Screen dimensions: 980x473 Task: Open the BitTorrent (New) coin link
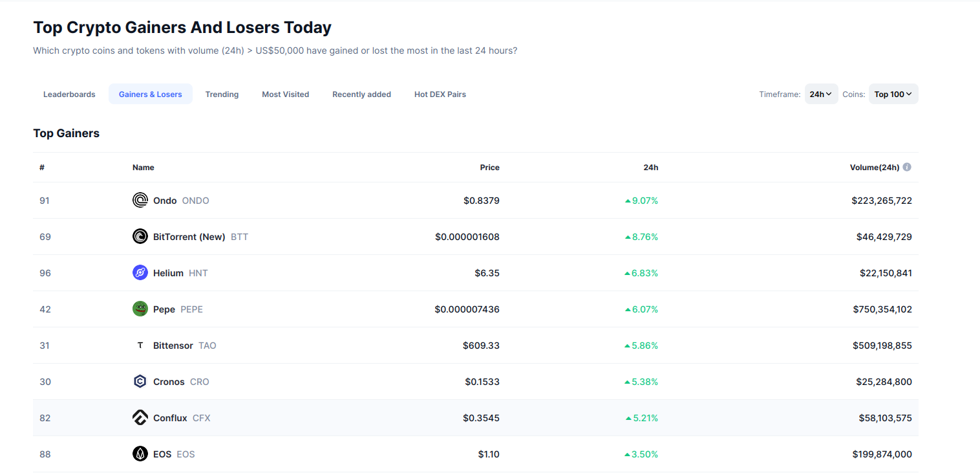(x=189, y=237)
